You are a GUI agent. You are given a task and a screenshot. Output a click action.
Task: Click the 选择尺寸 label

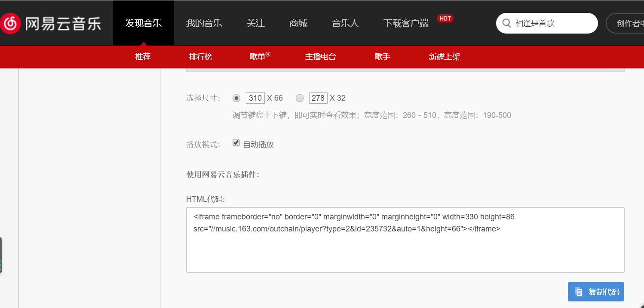(203, 98)
